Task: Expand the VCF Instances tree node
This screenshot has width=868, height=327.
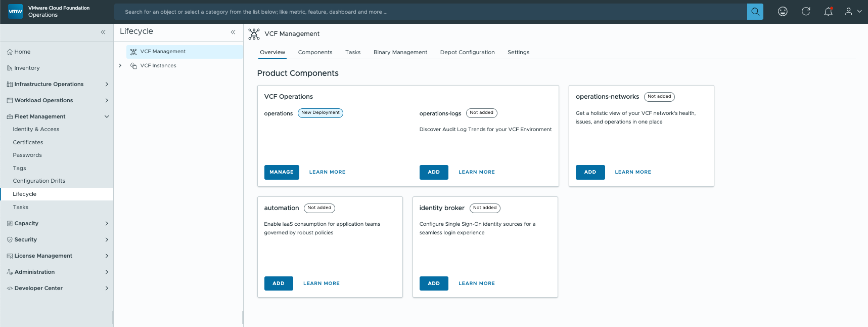Action: tap(120, 65)
